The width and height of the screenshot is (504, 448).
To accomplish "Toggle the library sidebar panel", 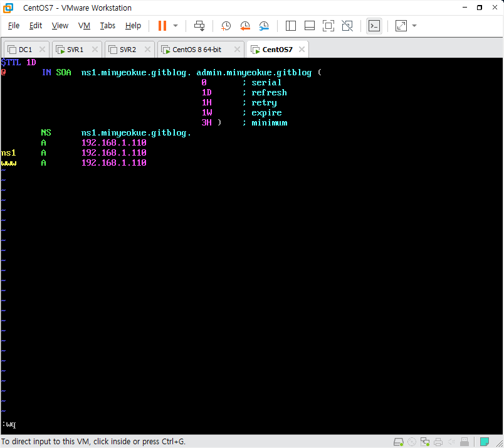I will (291, 26).
